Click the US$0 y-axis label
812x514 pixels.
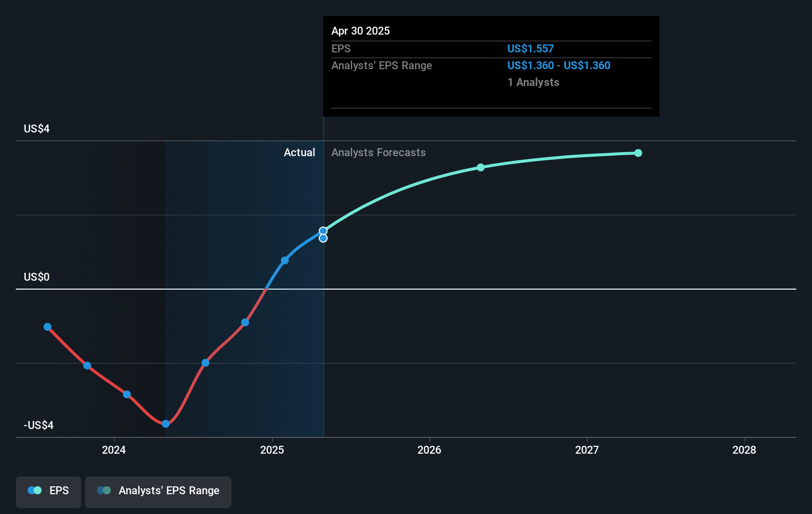(x=37, y=277)
